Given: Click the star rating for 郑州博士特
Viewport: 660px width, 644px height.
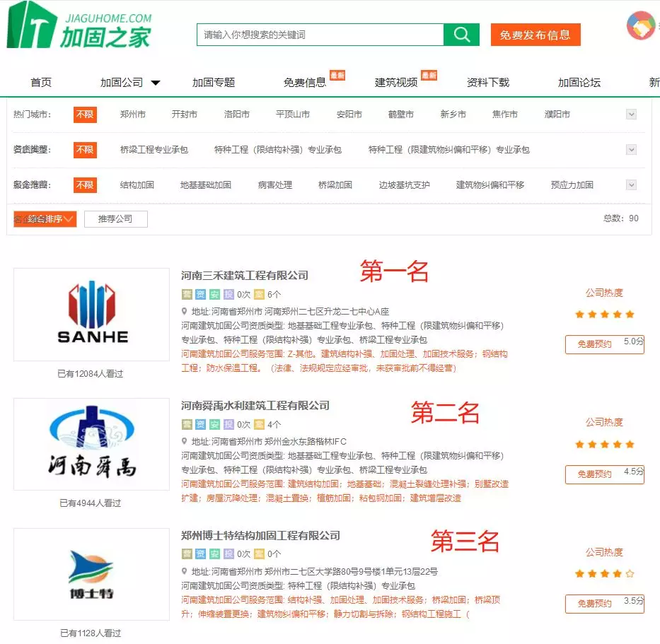Looking at the screenshot, I should point(604,574).
